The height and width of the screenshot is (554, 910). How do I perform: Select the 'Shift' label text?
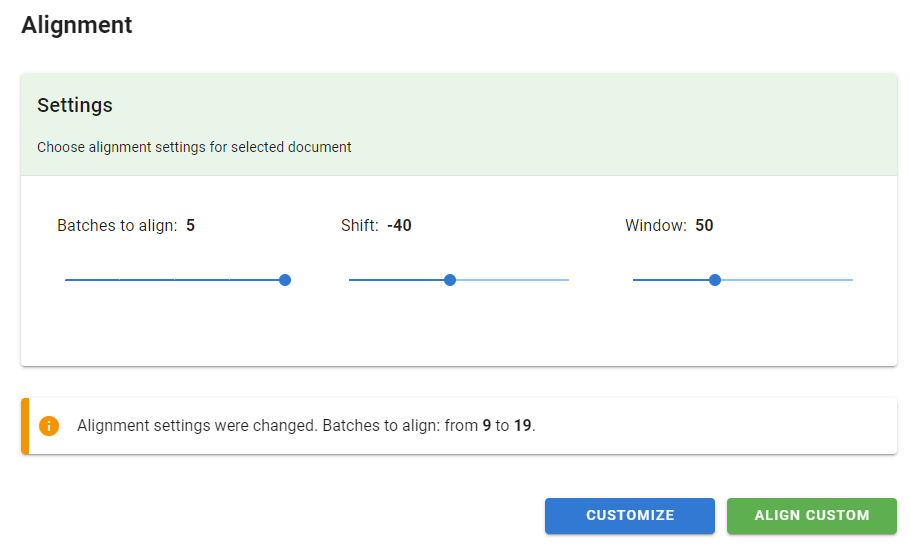tap(359, 226)
